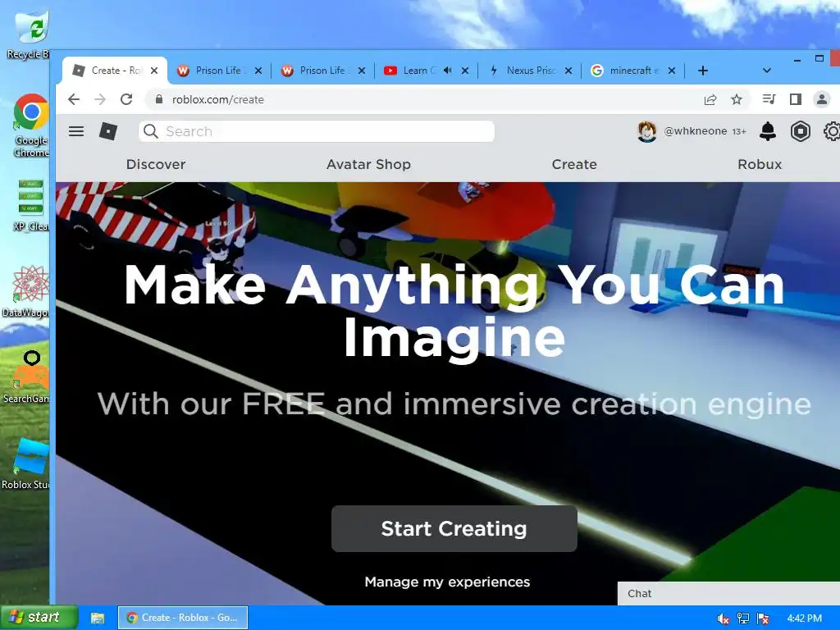840x630 pixels.
Task: Click the magnifier icon in Roblox search
Action: (x=151, y=131)
